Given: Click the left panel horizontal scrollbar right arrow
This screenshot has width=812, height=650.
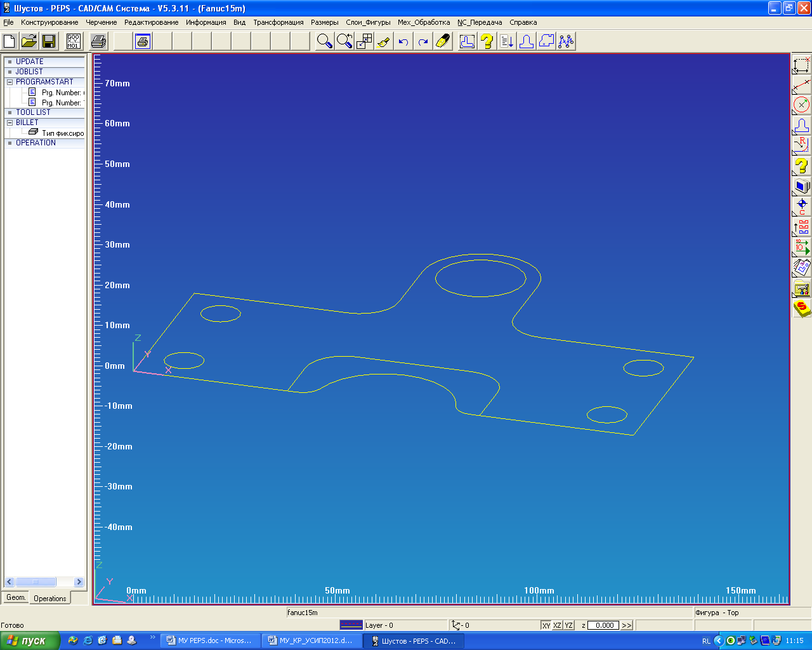Looking at the screenshot, I should pos(79,581).
